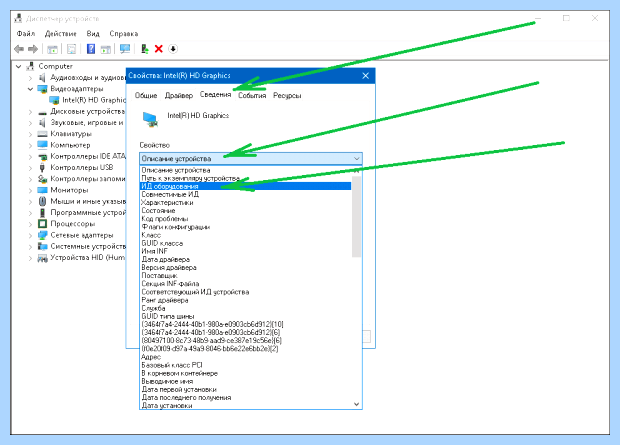The height and width of the screenshot is (445, 620).
Task: Select Дата драйвера list entry
Action: [246, 259]
